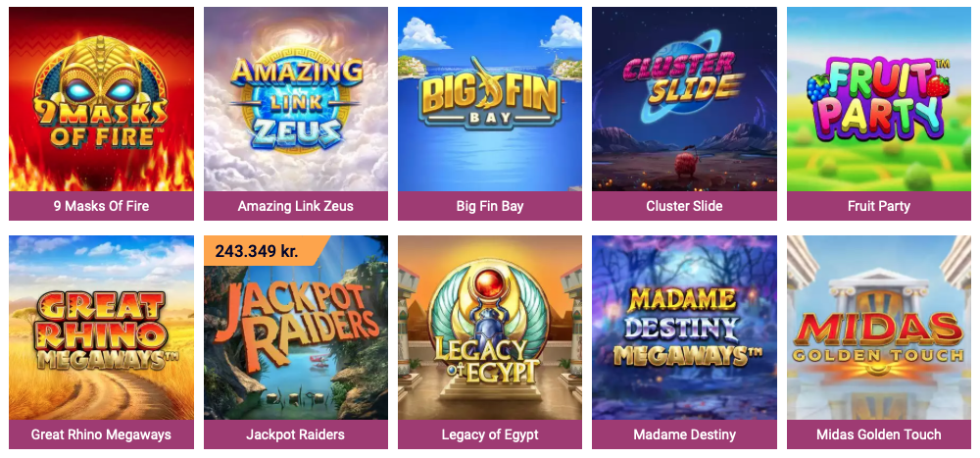Image resolution: width=980 pixels, height=458 pixels.
Task: Click the 'Amazing Link Zeus' title bar
Action: 296,206
